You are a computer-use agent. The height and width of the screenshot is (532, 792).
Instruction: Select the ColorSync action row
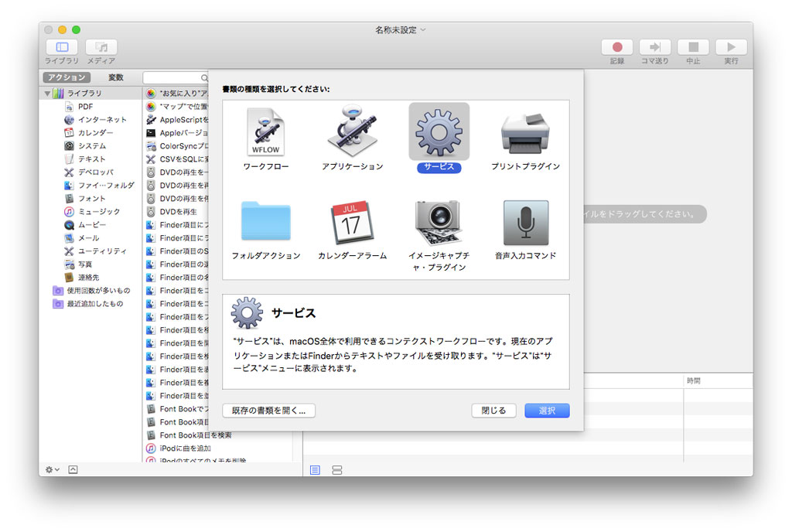[176, 146]
